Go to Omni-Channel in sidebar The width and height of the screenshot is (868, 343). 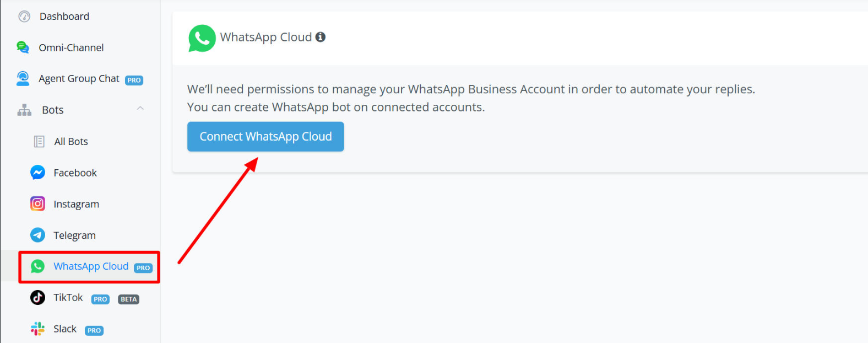pyautogui.click(x=71, y=48)
